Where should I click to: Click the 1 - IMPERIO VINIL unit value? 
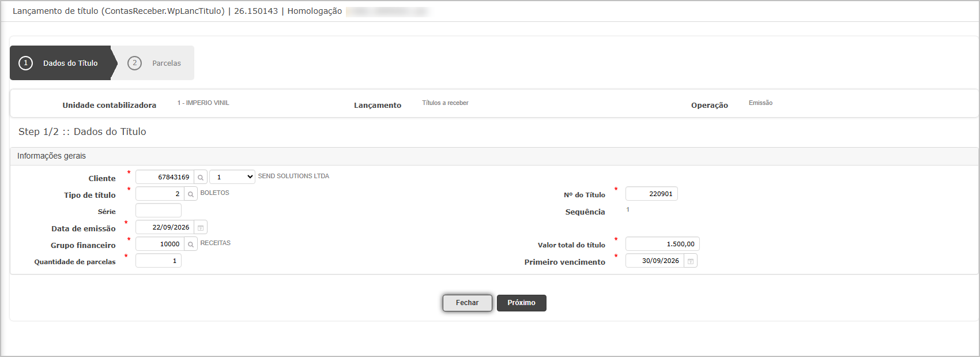(203, 103)
